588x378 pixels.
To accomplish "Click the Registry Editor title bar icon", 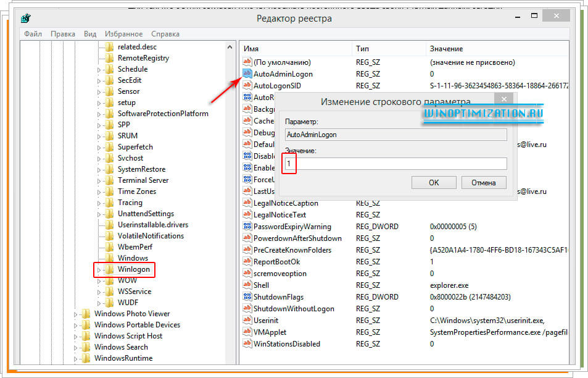I will click(26, 19).
